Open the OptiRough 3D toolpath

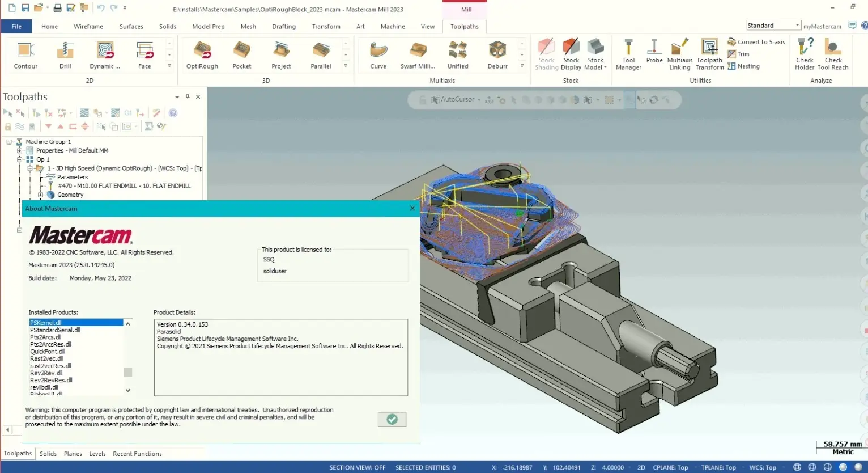(x=202, y=55)
